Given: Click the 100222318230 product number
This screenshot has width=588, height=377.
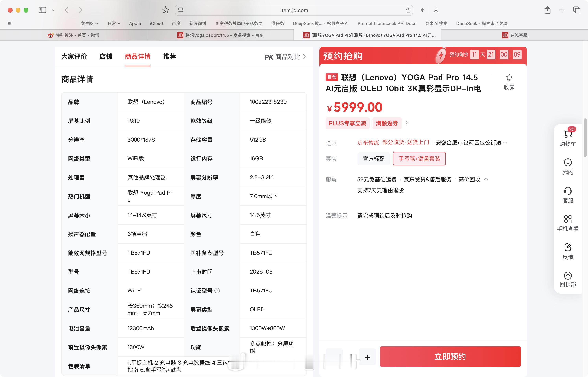Looking at the screenshot, I should click(268, 102).
